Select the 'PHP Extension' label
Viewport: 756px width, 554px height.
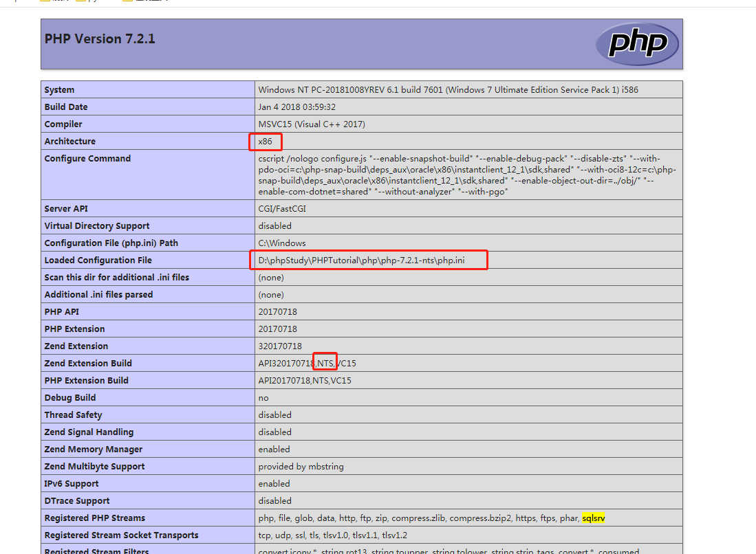(x=74, y=329)
